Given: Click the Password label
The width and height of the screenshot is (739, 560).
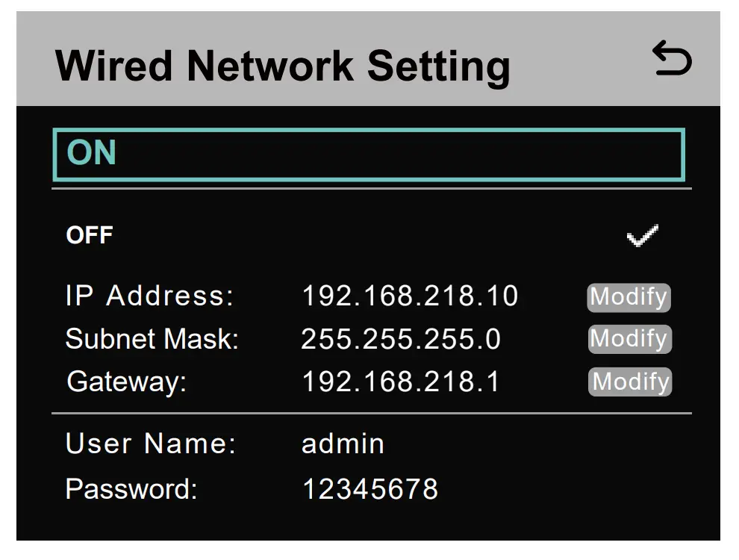Looking at the screenshot, I should [x=131, y=490].
